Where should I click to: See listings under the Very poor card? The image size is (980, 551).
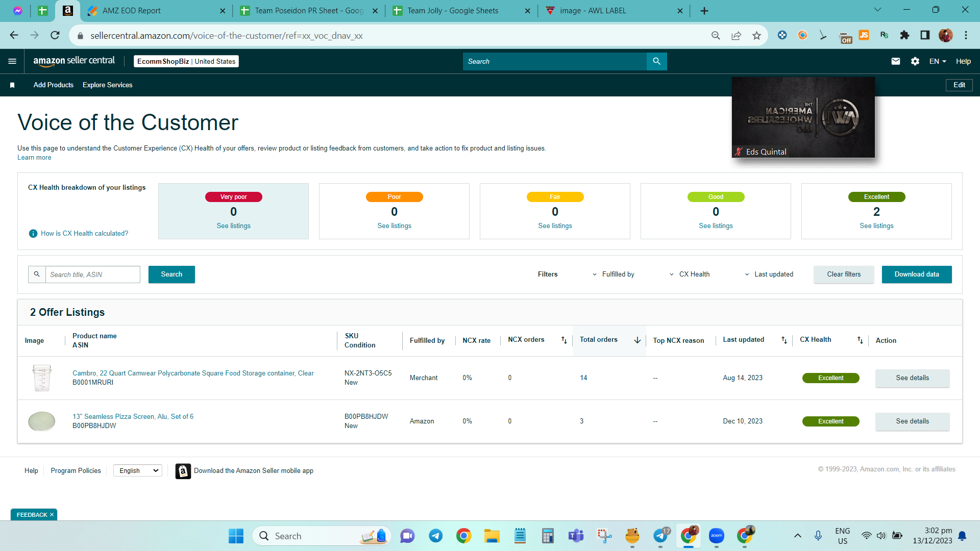coord(233,226)
